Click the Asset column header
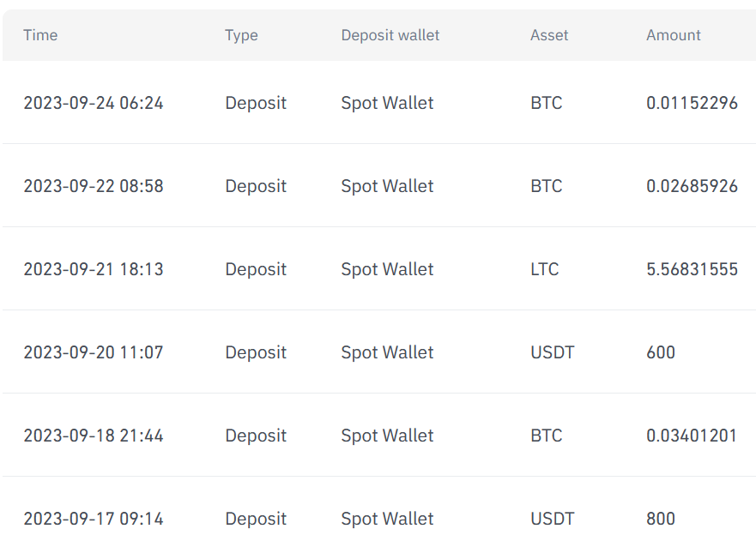 tap(549, 35)
